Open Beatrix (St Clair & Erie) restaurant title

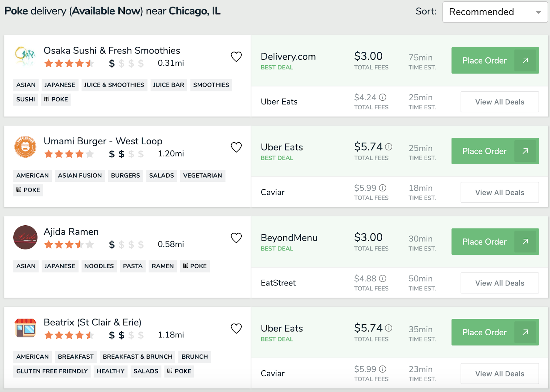coord(92,322)
